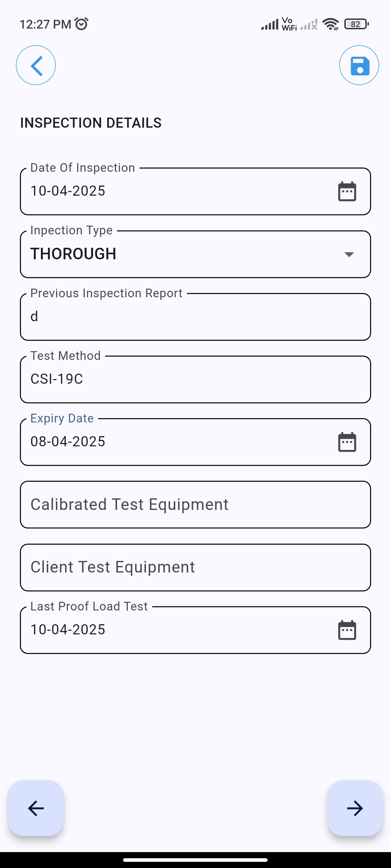Screen dimensions: 391x868
Task: Click the save floppy disk icon
Action: (x=359, y=65)
